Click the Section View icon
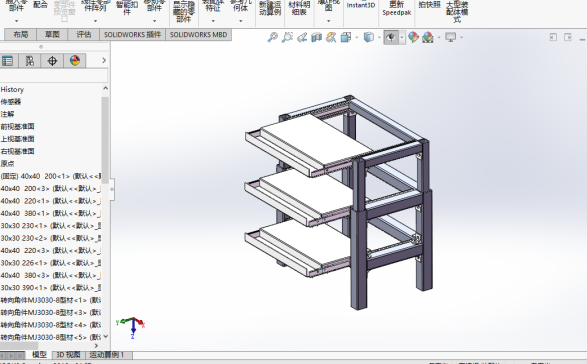The height and width of the screenshot is (364, 587). click(316, 37)
